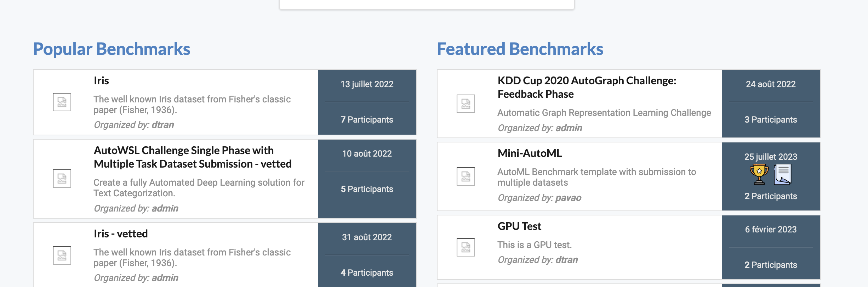Click the Mini-AutoML logo placeholder image
The width and height of the screenshot is (868, 287).
466,176
